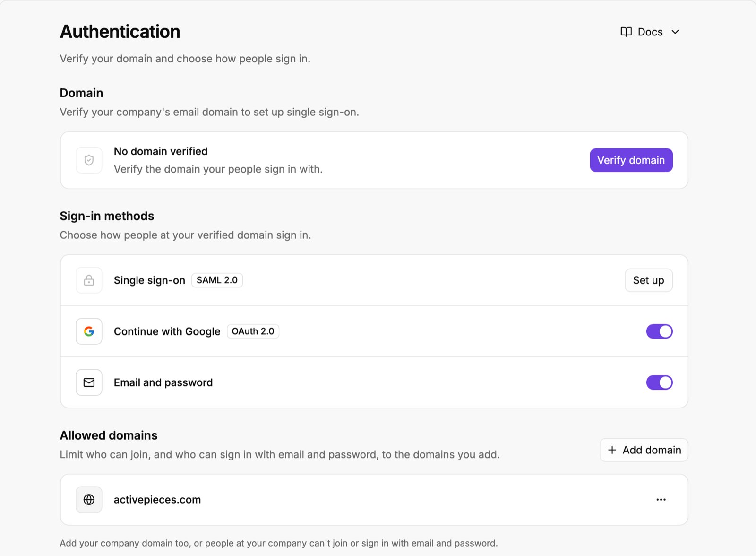
Task: Click the No domain verified text
Action: click(161, 151)
